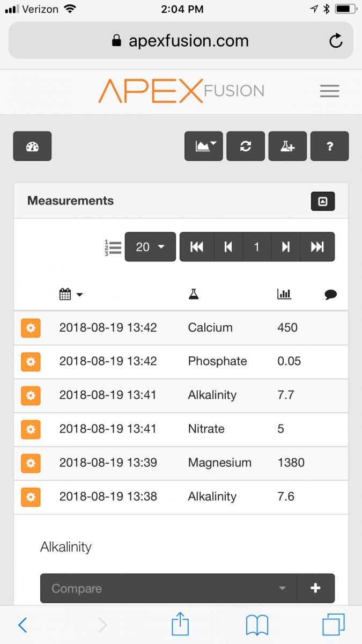Sort by date using calendar column header
The height and width of the screenshot is (644, 362).
pos(71,294)
